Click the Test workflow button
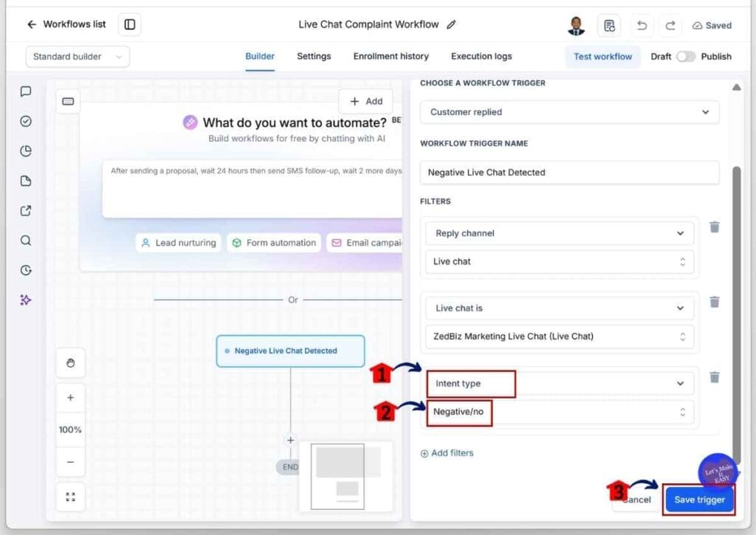This screenshot has width=756, height=535. point(602,57)
